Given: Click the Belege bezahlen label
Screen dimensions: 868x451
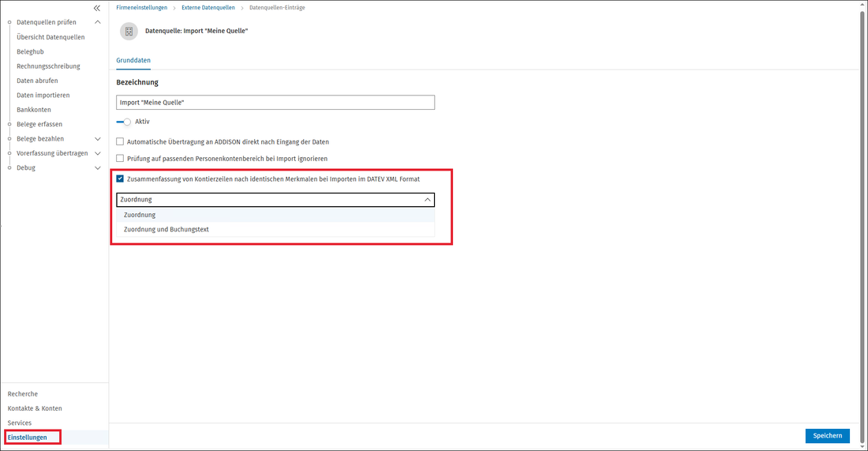Looking at the screenshot, I should pos(40,138).
